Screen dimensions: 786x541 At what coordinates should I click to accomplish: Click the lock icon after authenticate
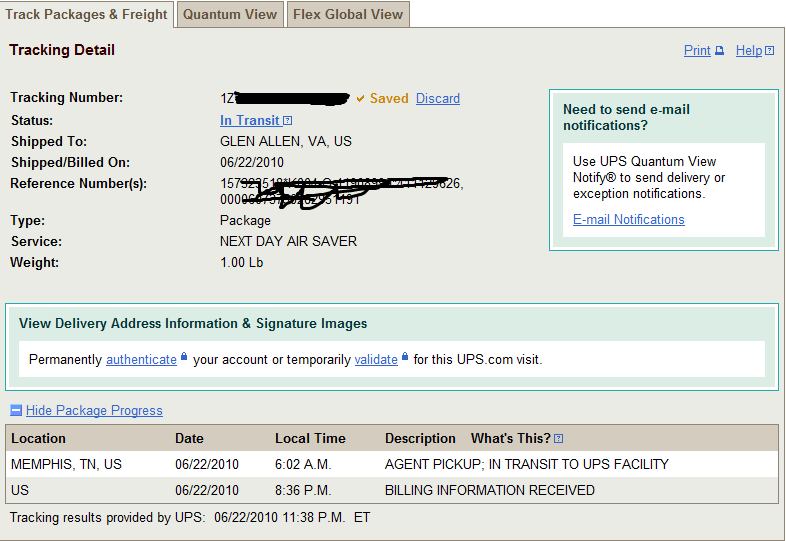184,356
